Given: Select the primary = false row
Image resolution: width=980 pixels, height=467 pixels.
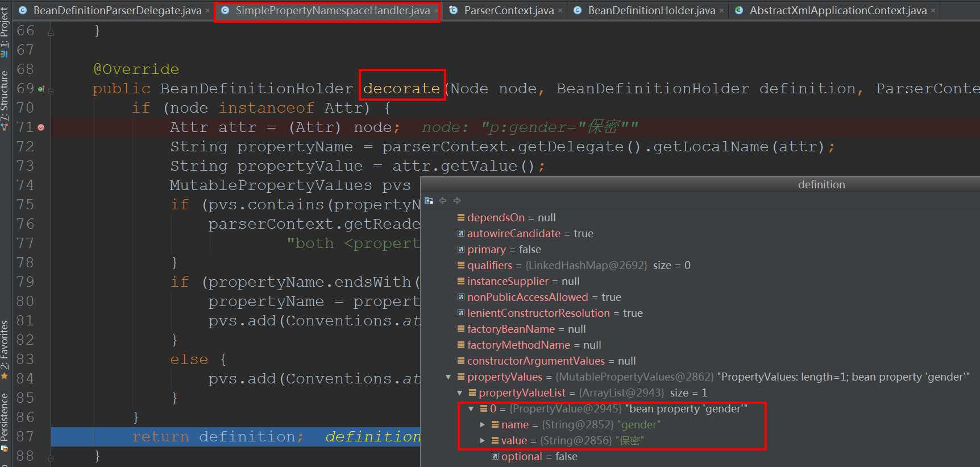Looking at the screenshot, I should (700, 249).
